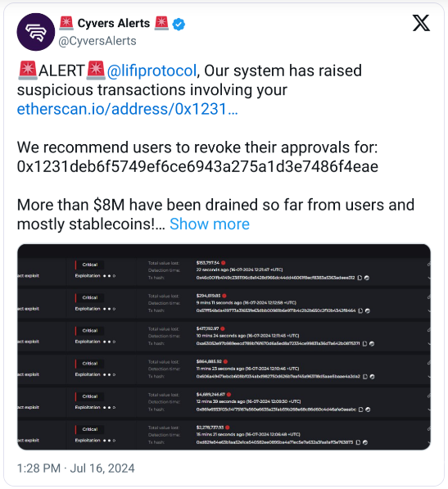
Task: Open explorer icon for $2,278,737.93 alert hash
Action: coord(365,442)
